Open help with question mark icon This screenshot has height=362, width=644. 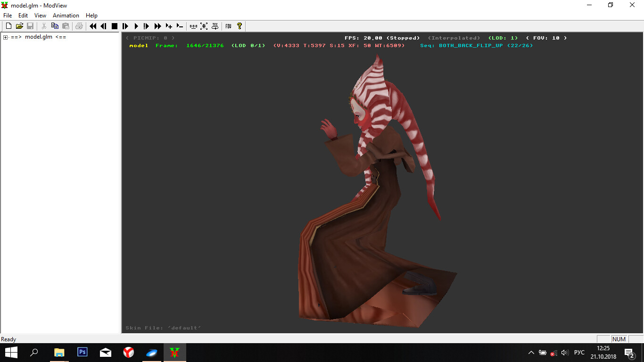coord(239,26)
